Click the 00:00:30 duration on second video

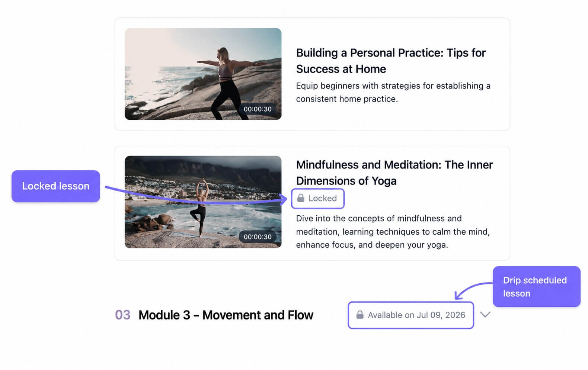coord(258,237)
